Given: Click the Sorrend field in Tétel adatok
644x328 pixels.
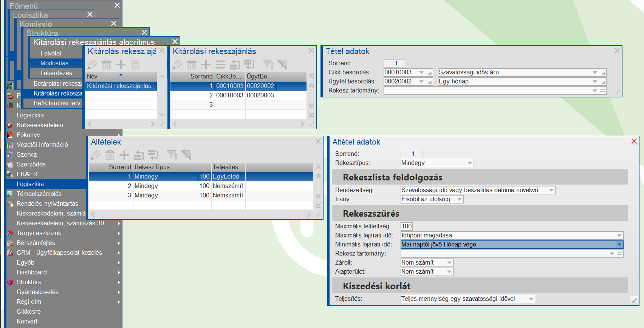Looking at the screenshot, I should (x=395, y=63).
